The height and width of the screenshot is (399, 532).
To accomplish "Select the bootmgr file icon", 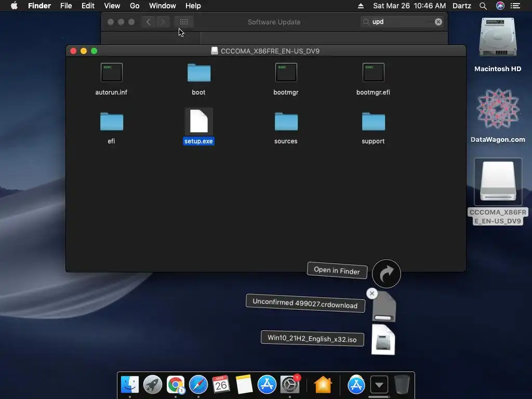I will pyautogui.click(x=286, y=72).
